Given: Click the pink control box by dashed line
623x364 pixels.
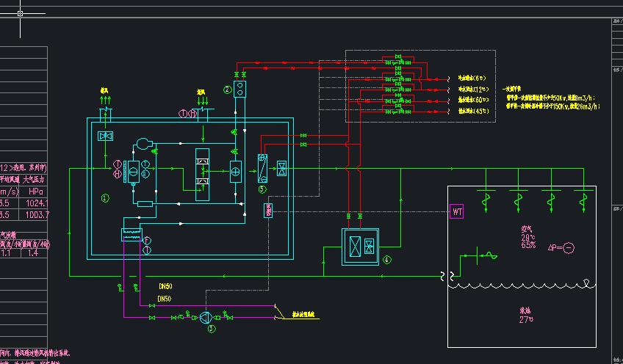Looking at the screenshot, I should [268, 211].
